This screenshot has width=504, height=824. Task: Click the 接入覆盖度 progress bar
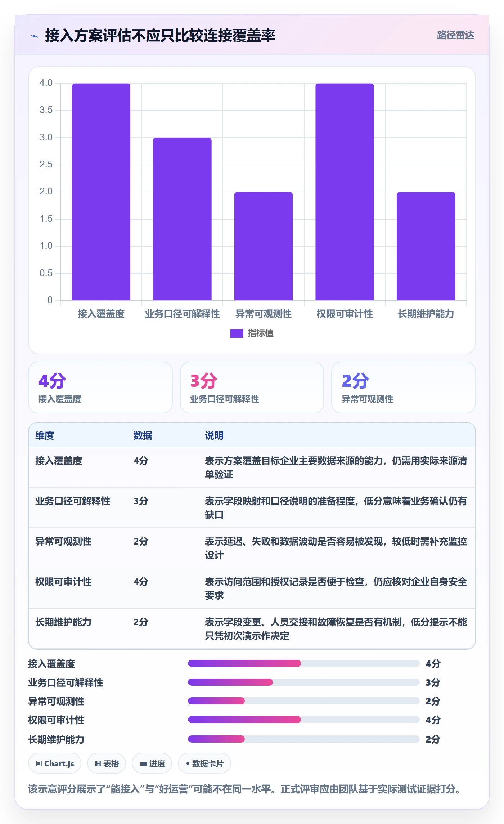click(x=304, y=663)
